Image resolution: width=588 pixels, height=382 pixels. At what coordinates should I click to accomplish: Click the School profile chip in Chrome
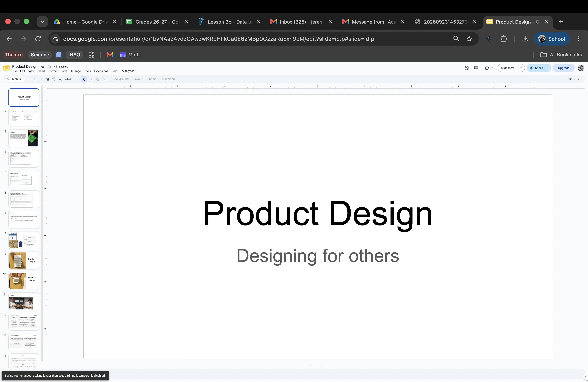[552, 39]
